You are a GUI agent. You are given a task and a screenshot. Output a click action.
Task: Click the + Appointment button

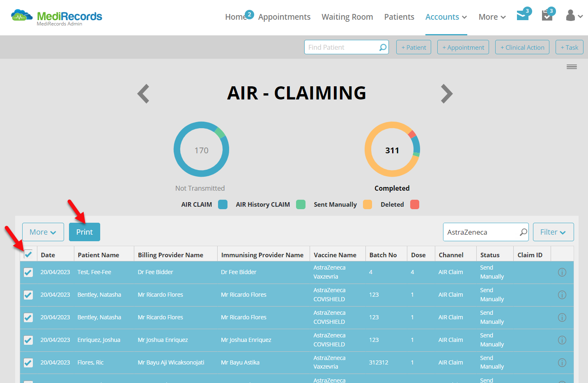(463, 47)
